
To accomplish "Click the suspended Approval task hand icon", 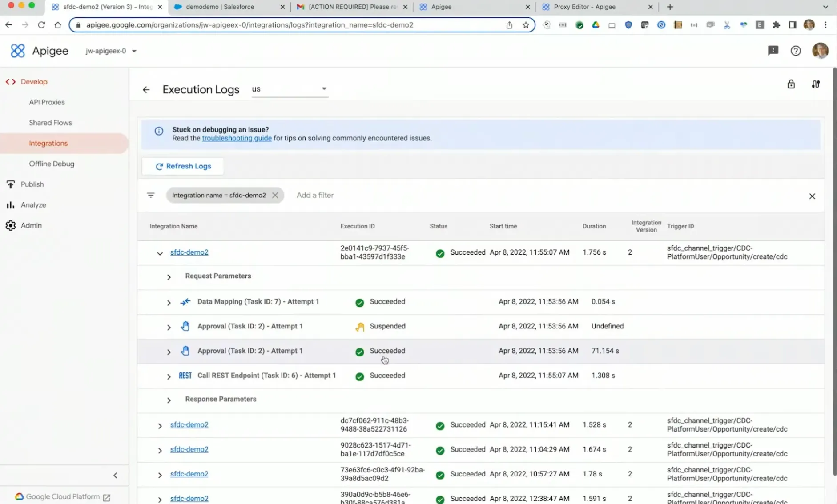I will point(185,326).
